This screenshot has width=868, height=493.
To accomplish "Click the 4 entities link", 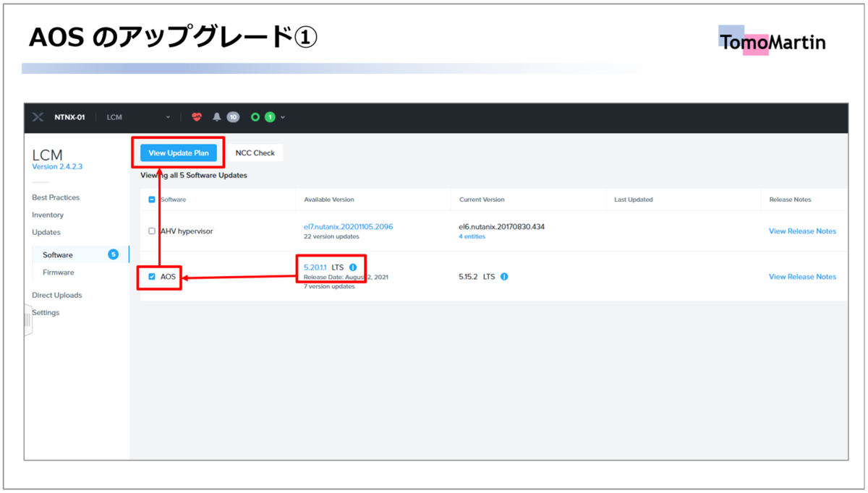I will (472, 236).
